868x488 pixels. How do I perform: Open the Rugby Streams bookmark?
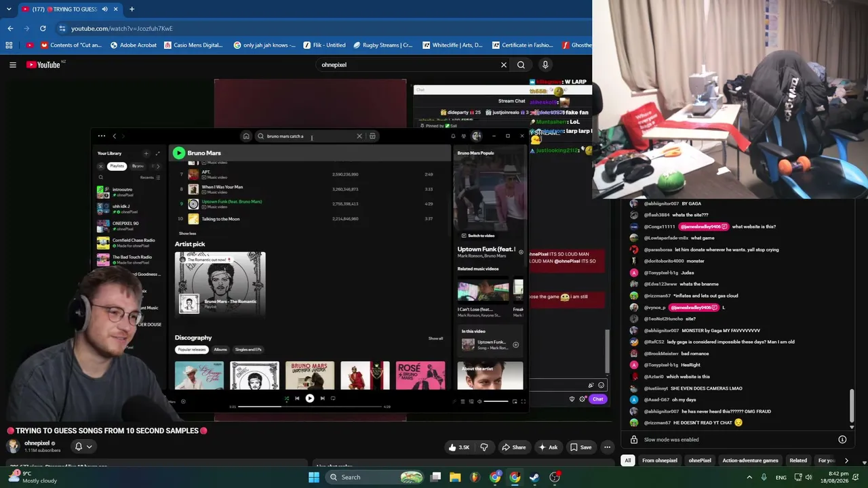[383, 45]
